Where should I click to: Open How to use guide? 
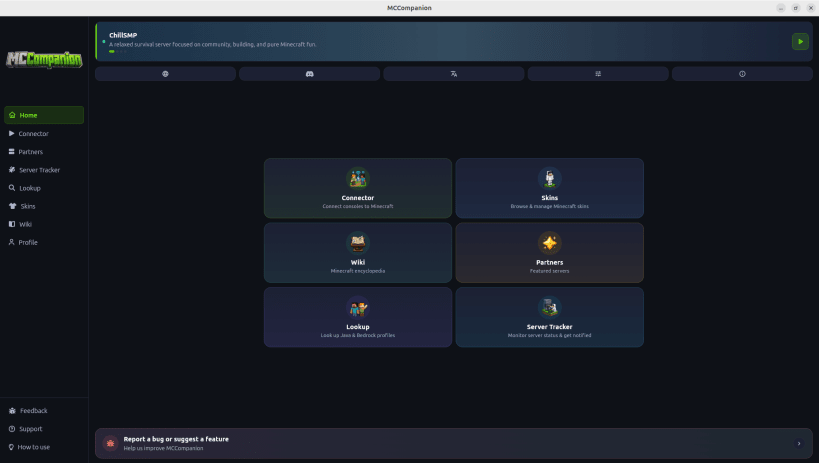[x=44, y=447]
